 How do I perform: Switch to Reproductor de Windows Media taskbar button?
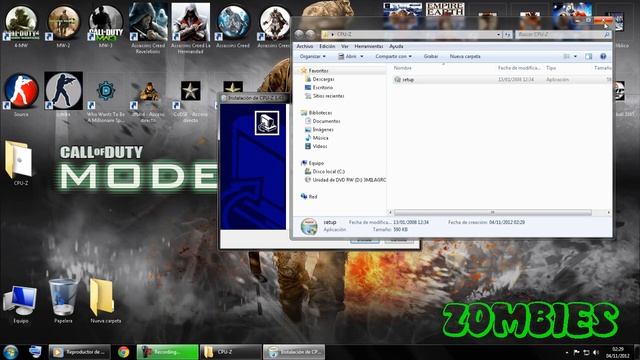pyautogui.click(x=80, y=352)
